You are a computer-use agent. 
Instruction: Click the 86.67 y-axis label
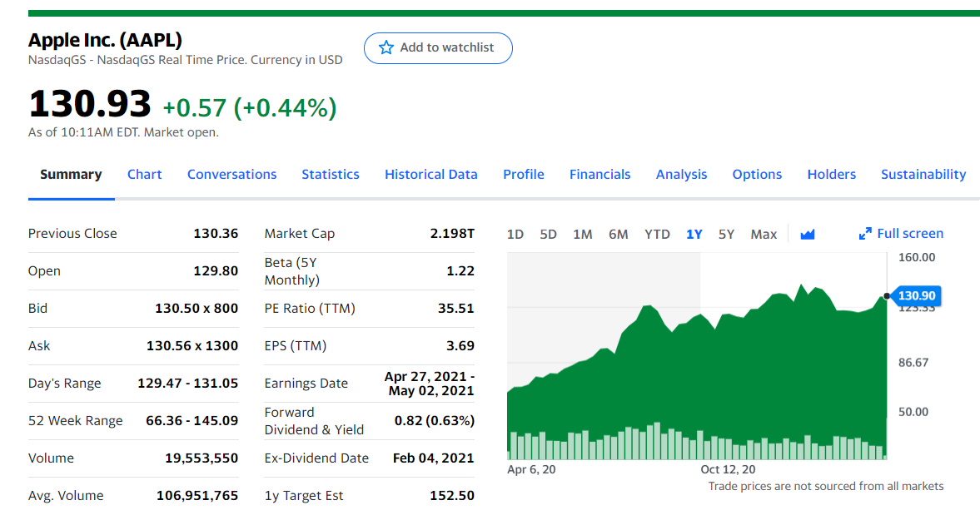[x=913, y=363]
